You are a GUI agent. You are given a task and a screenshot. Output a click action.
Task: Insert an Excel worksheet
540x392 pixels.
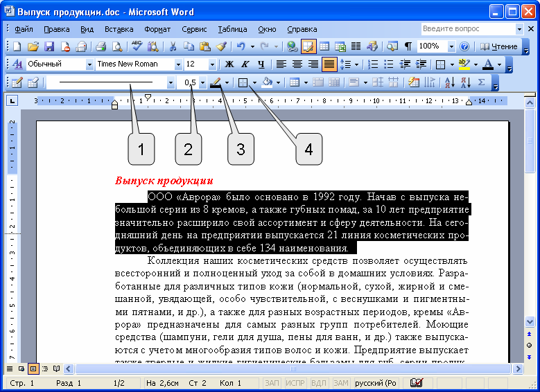(340, 46)
